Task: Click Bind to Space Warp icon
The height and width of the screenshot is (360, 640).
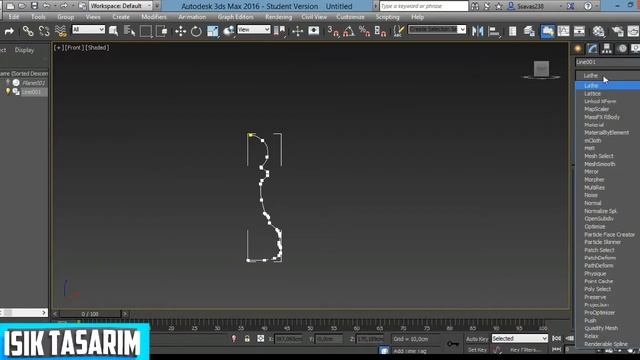Action: [x=60, y=31]
